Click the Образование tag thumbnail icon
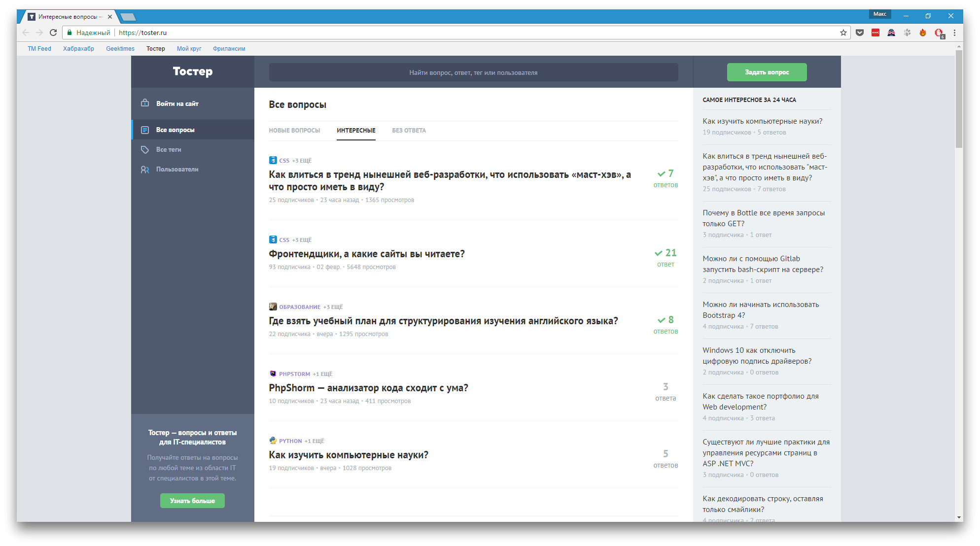This screenshot has width=980, height=546. (273, 307)
